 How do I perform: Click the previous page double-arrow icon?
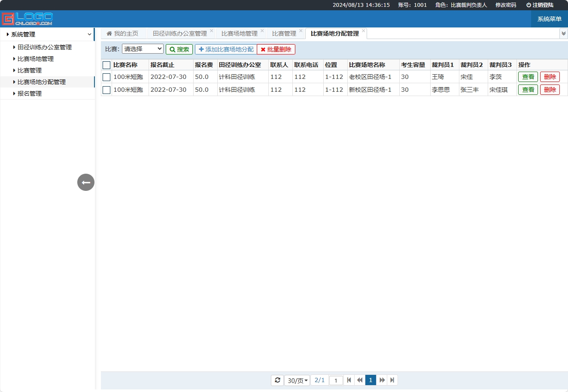click(360, 380)
